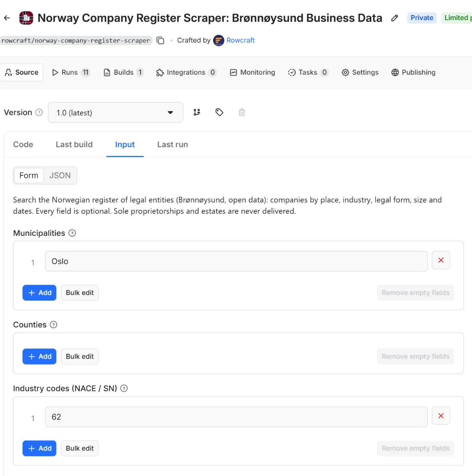472x476 pixels.
Task: Remove the industry code 62 entry
Action: coord(441,416)
